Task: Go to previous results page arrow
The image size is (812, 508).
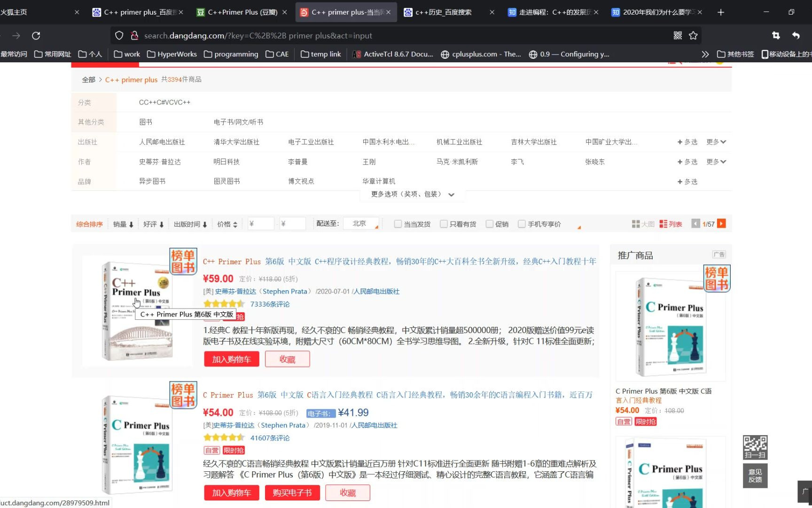Action: [x=695, y=224]
